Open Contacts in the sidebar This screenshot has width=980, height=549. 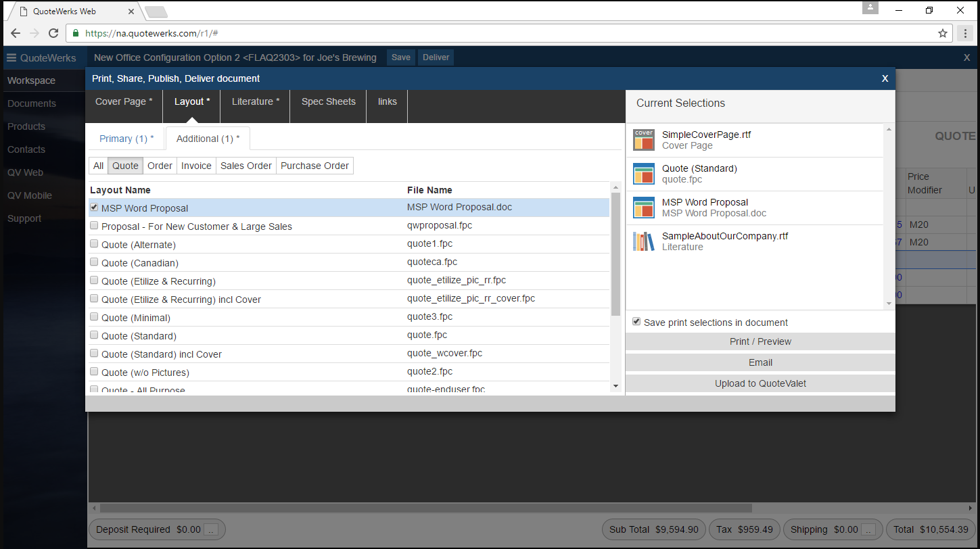click(x=26, y=149)
